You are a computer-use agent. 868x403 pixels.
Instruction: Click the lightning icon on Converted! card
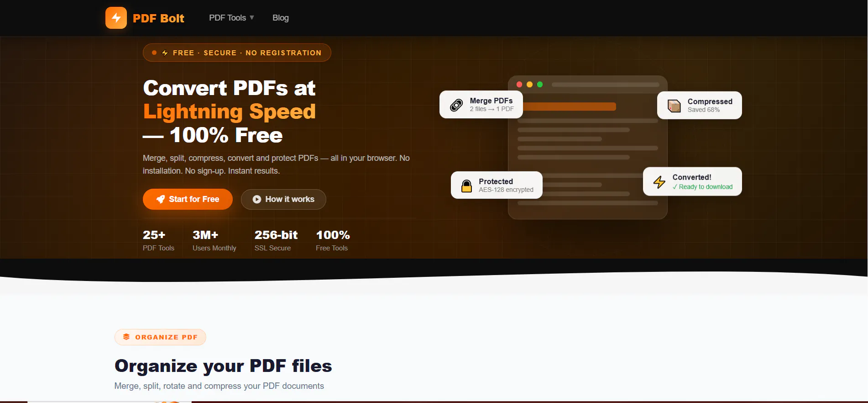[659, 182]
